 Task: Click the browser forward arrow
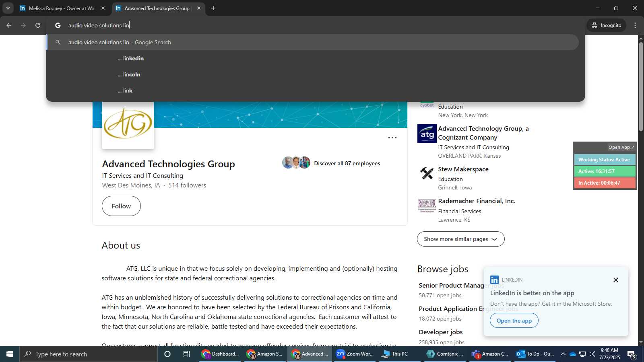coord(23,25)
